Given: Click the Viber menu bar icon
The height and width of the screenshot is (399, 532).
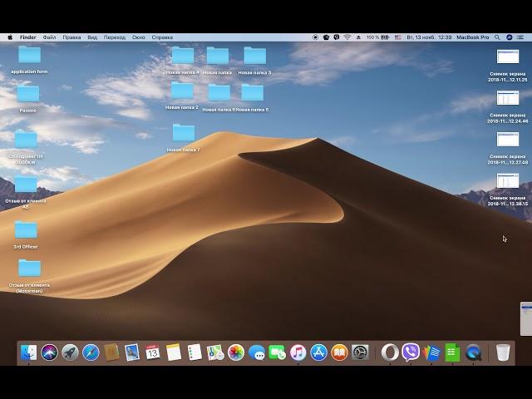Looking at the screenshot, I should coord(336,37).
